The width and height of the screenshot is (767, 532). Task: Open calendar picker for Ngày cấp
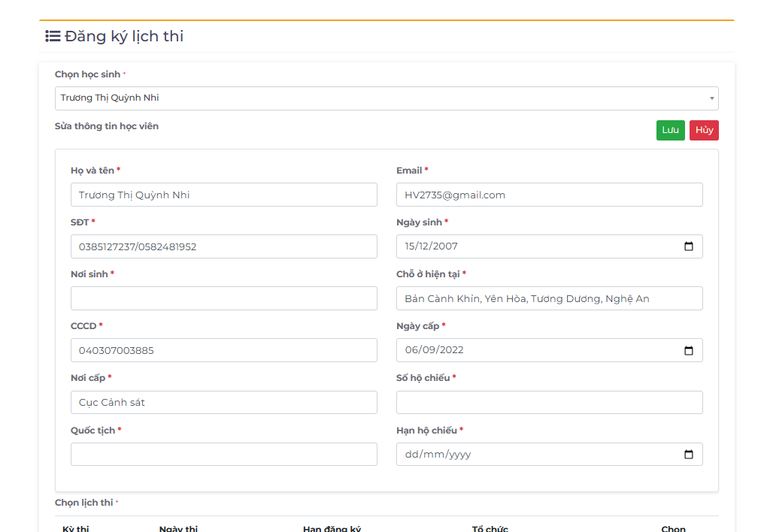click(688, 350)
